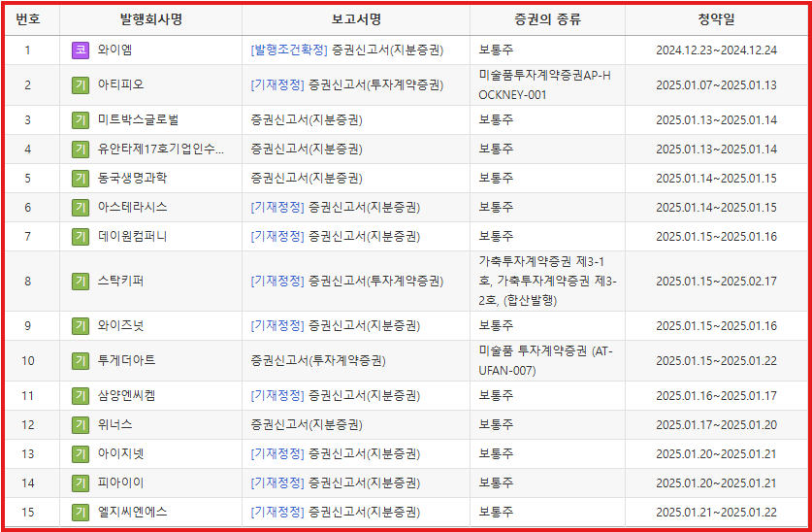Open 삼양엔씨켐's [기재정정] 증권신고서 report
This screenshot has width=812, height=532.
(x=336, y=396)
